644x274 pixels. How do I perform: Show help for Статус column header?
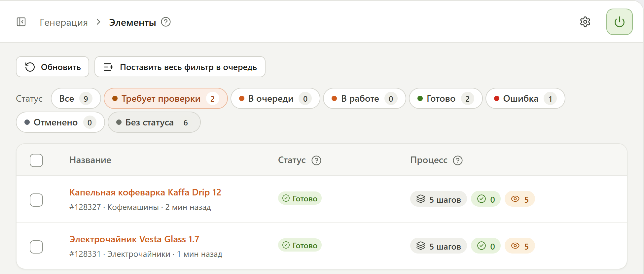point(316,160)
